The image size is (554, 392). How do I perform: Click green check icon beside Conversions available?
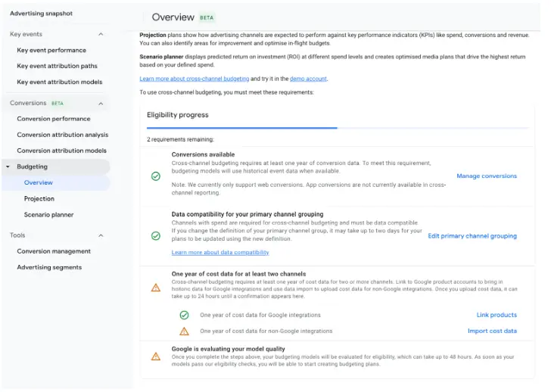click(x=156, y=176)
